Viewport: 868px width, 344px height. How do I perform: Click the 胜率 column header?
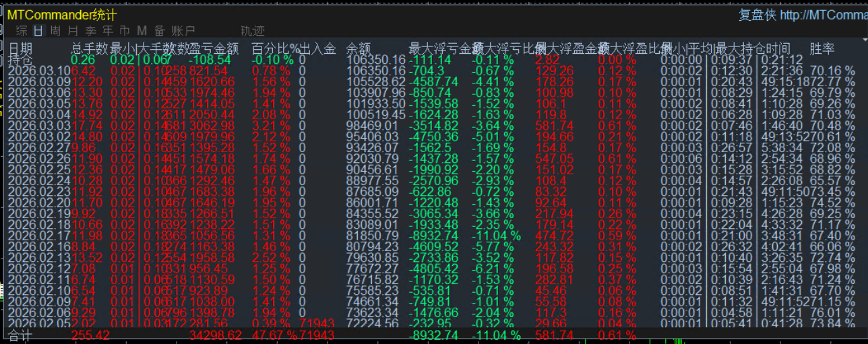(x=822, y=48)
